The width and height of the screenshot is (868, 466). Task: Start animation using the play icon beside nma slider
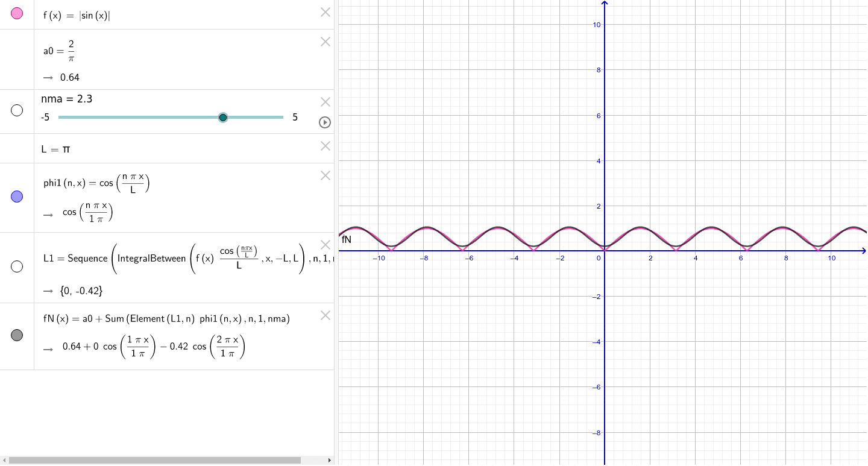[x=325, y=122]
